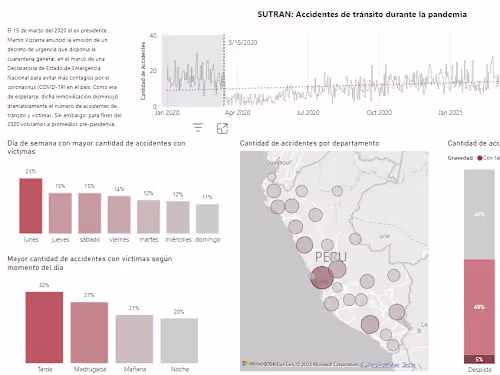Screen dimensions: 500x375
Task: Select the gray 46% stacked segment
Action: [x=479, y=214]
